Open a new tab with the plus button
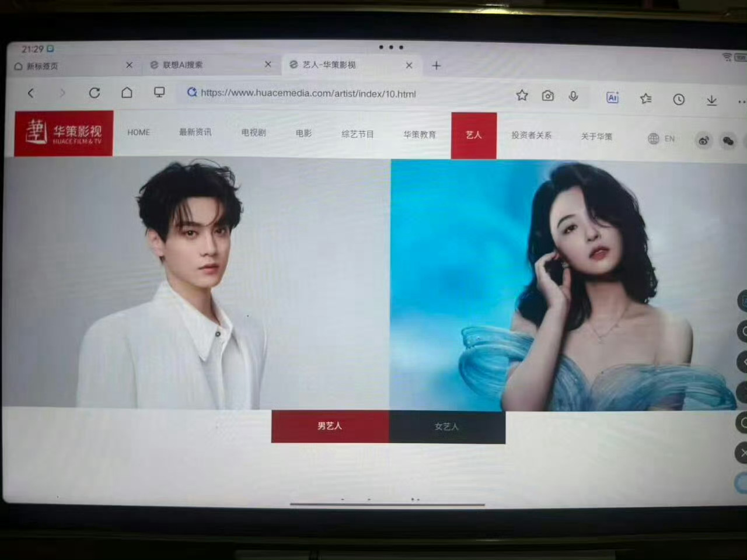The height and width of the screenshot is (560, 747). [437, 65]
